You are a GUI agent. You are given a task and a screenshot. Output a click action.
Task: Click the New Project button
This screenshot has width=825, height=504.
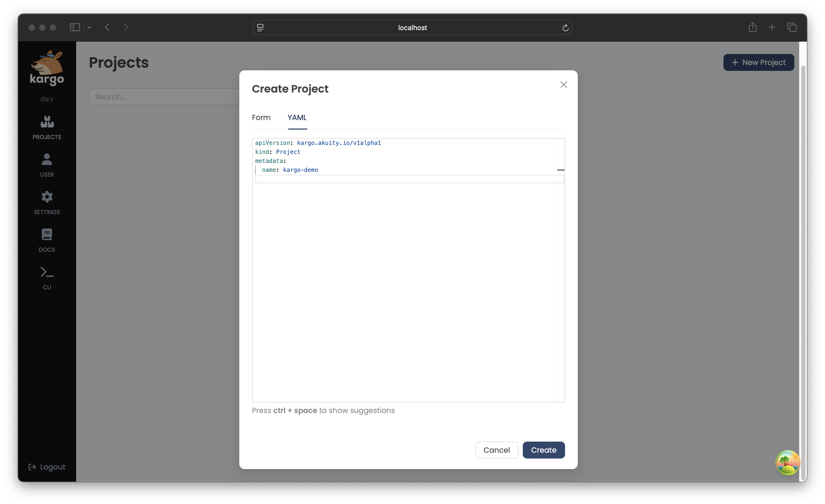(759, 62)
